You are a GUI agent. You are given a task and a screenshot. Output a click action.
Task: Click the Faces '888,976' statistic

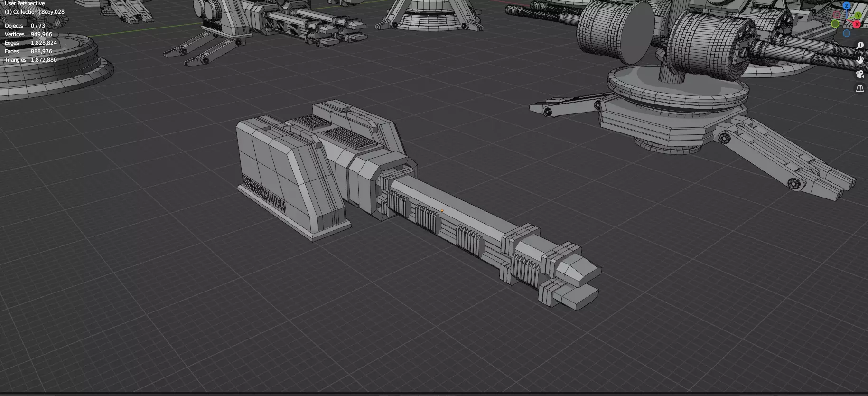point(41,51)
